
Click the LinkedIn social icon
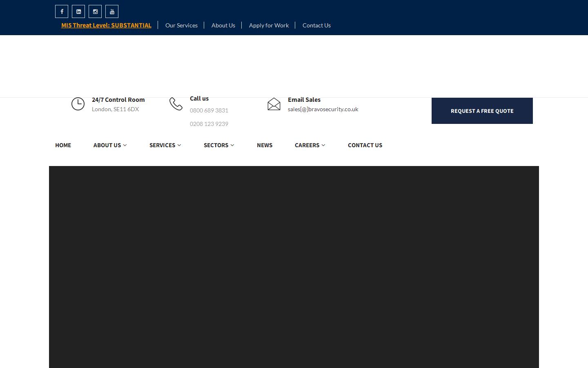[78, 11]
